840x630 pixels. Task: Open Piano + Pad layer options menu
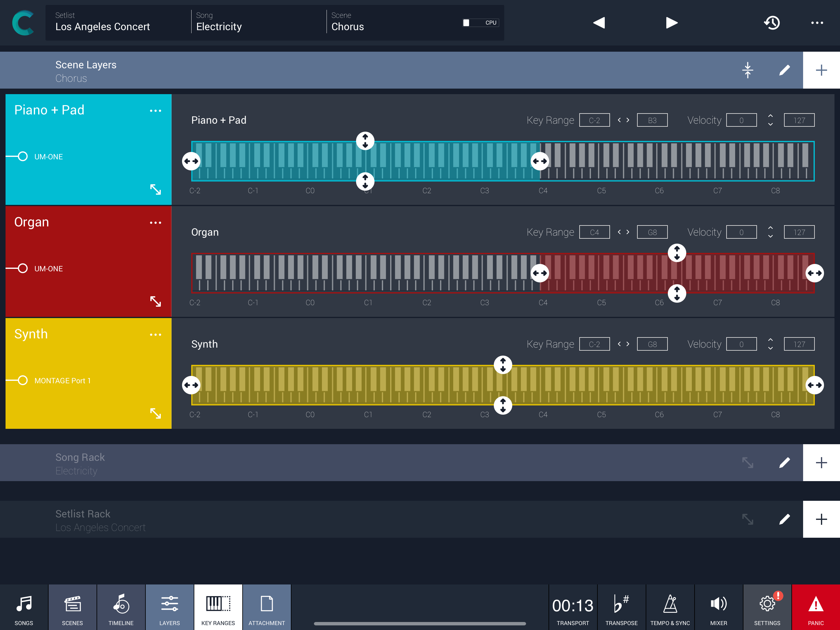pos(155,110)
